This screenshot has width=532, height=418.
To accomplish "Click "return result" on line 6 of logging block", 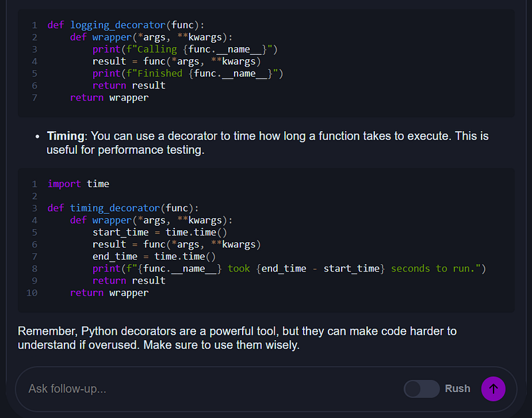I will coord(129,86).
